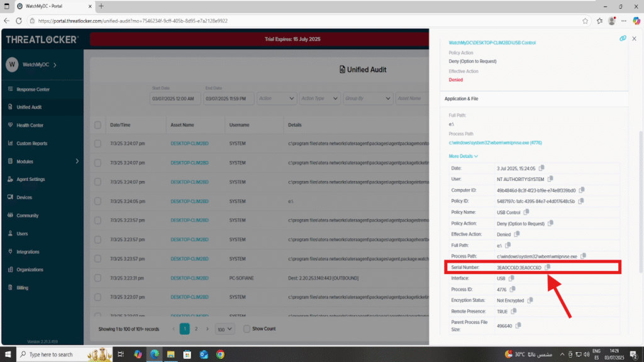Go to next page arrow
Viewport: 644px width, 362px height.
point(208,329)
